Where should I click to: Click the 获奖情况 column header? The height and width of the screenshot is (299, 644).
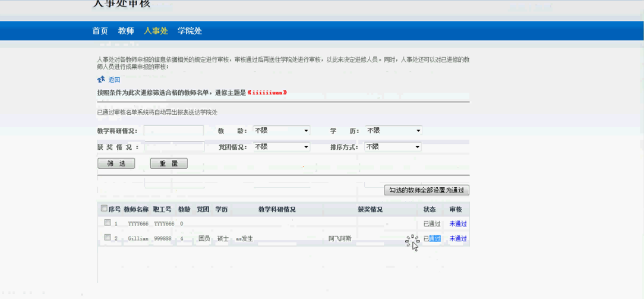click(370, 209)
